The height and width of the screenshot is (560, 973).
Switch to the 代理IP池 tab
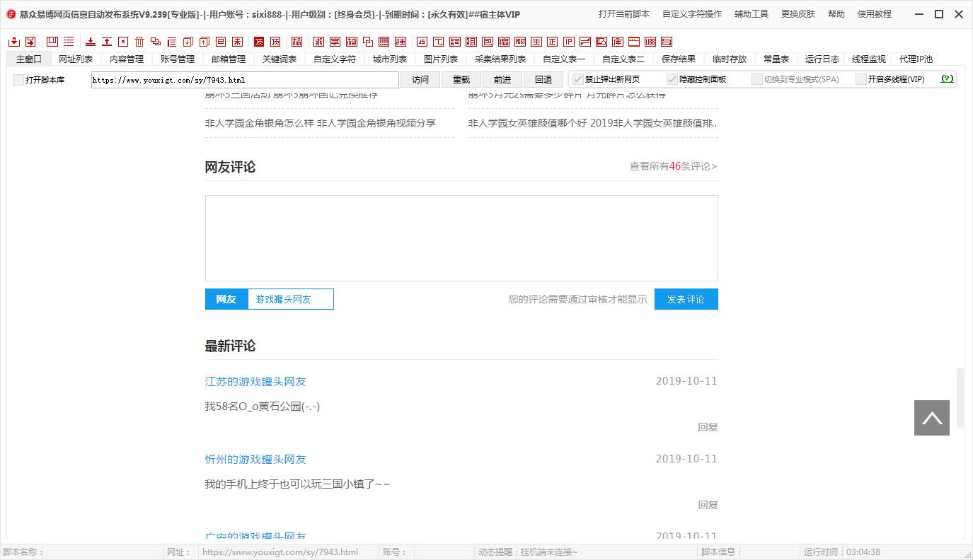916,59
